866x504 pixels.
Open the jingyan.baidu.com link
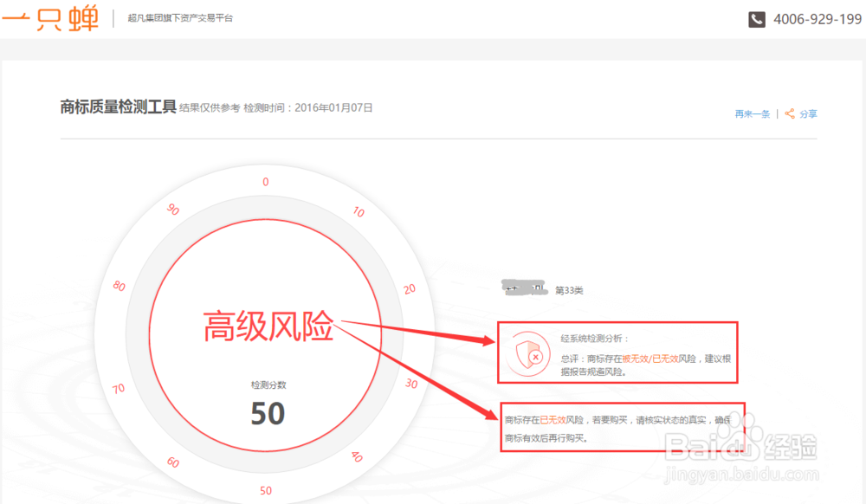pos(742,473)
